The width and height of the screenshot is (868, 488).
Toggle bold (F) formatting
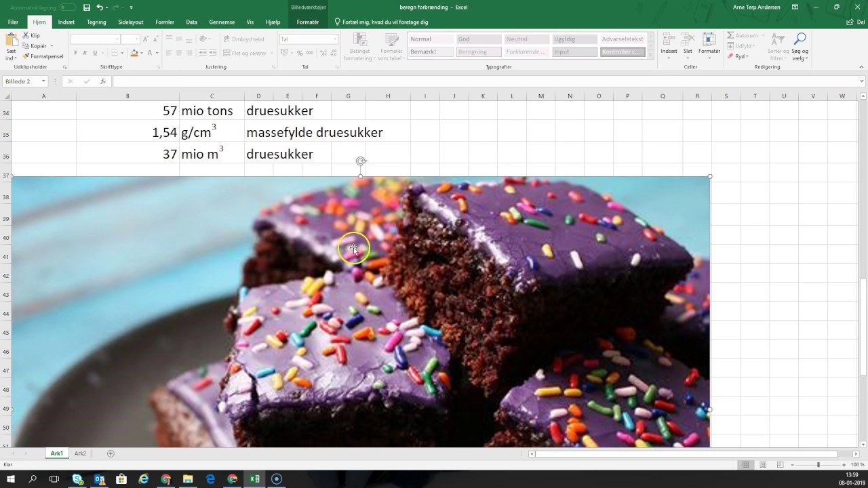[x=76, y=53]
